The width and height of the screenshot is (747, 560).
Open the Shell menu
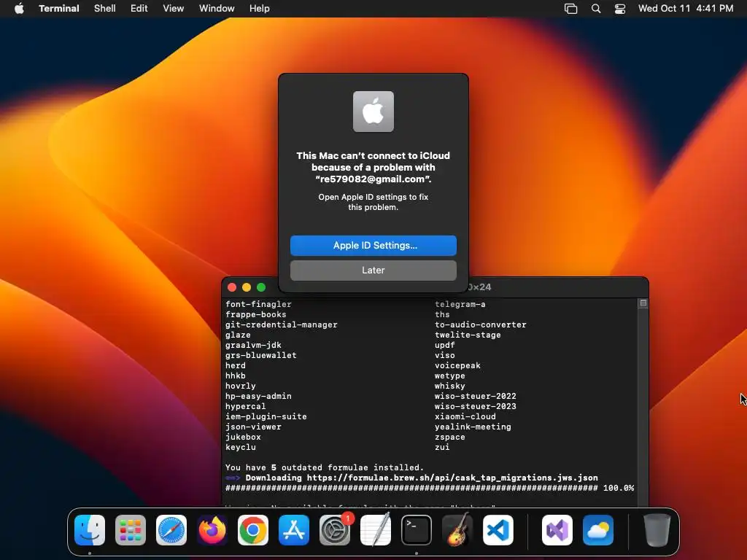coord(105,9)
